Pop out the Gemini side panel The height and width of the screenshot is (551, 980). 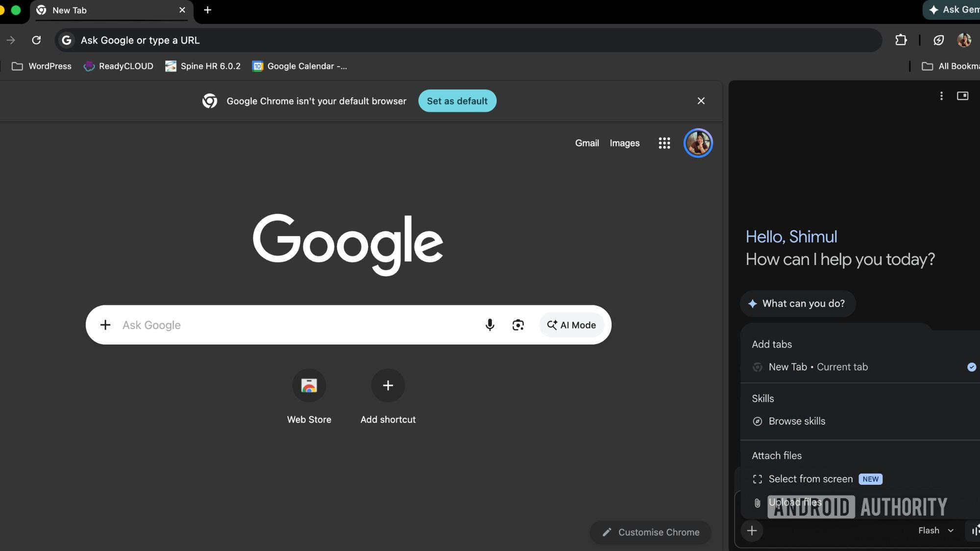(962, 96)
